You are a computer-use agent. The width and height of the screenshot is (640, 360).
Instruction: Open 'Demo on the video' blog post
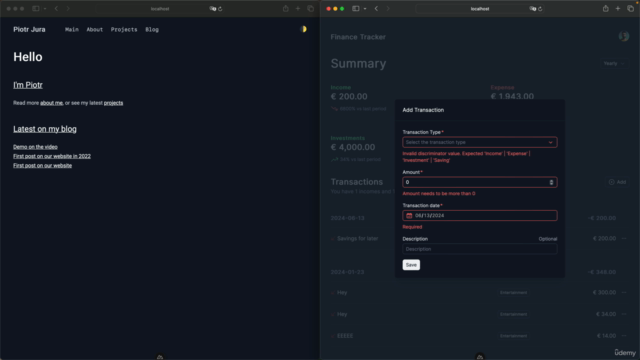[x=35, y=147]
